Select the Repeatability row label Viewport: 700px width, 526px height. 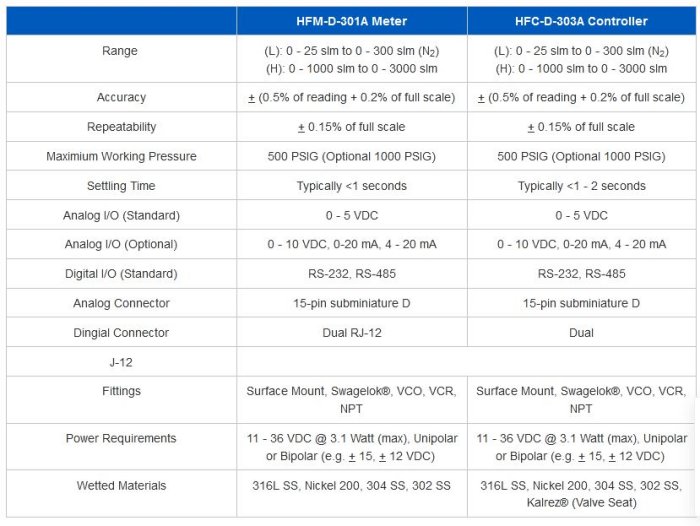click(x=121, y=127)
